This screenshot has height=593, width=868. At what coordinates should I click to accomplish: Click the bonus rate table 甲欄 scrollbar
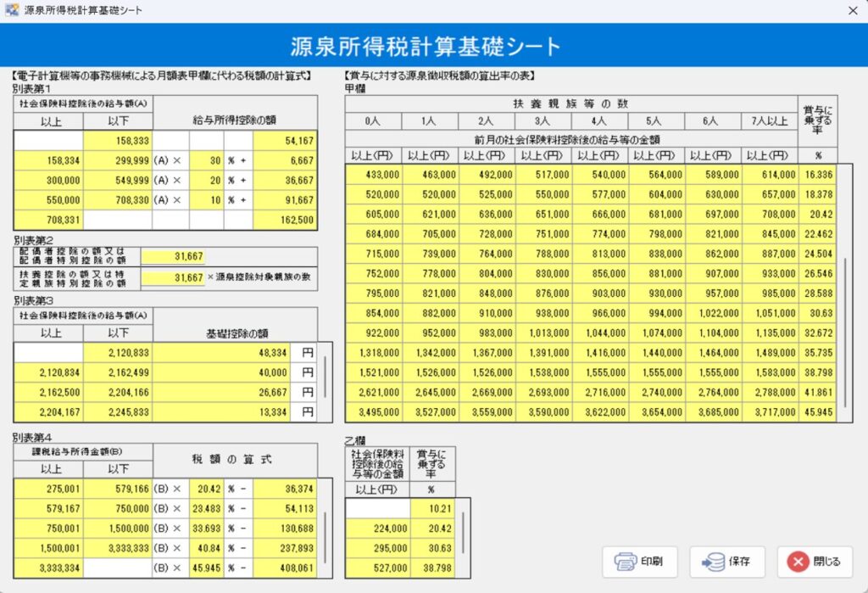[x=844, y=331]
